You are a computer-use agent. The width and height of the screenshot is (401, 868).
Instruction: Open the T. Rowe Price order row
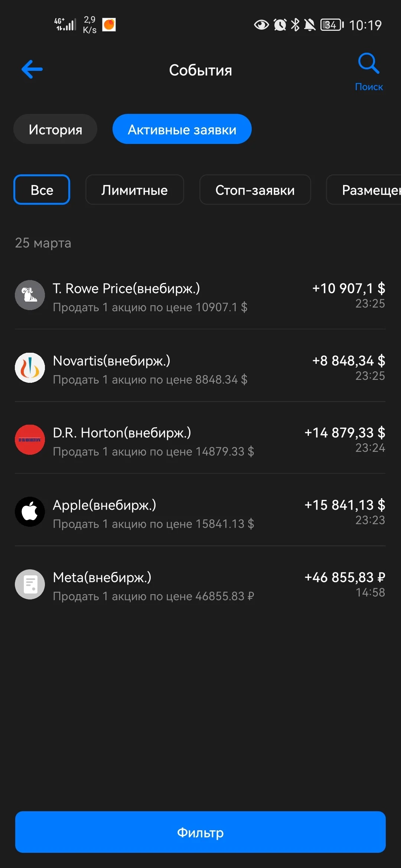(200, 295)
